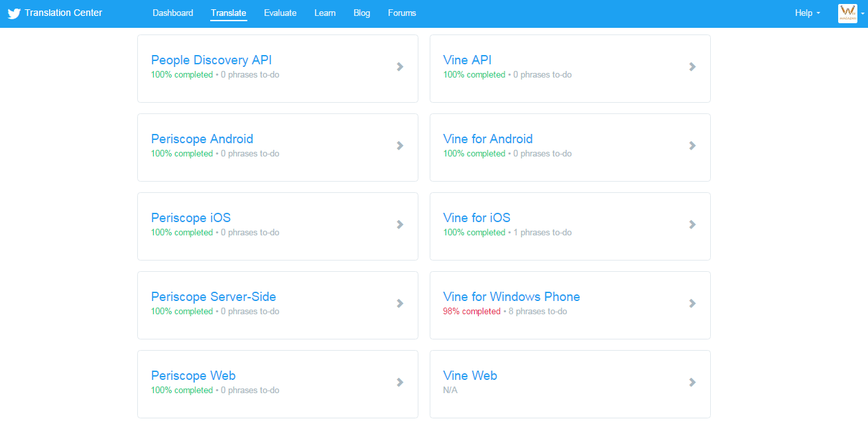The width and height of the screenshot is (868, 421).
Task: Click '98% completed' under Vine for Windows Phone
Action: pyautogui.click(x=472, y=312)
